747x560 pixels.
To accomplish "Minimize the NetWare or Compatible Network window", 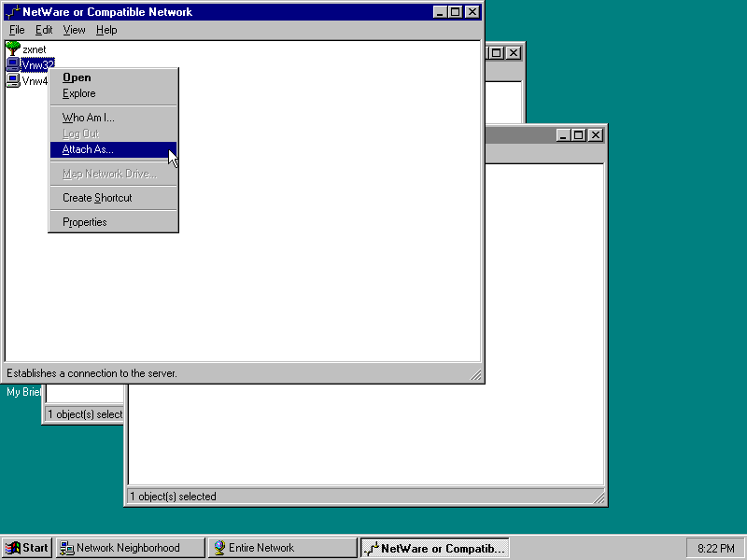I will (x=440, y=12).
